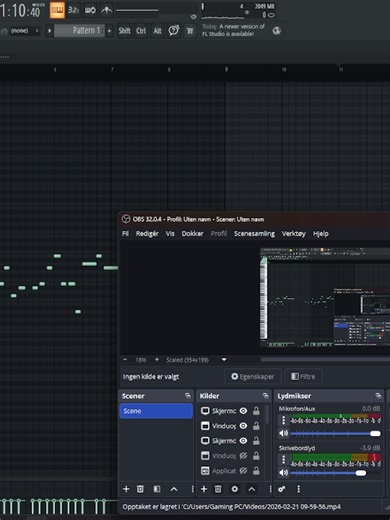The width and height of the screenshot is (390, 520).
Task: Hide the lower Skjermc source via eye
Action: (x=243, y=441)
